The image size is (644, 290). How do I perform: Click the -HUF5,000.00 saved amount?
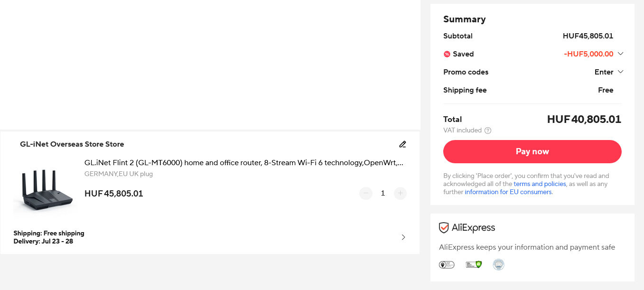tap(588, 54)
